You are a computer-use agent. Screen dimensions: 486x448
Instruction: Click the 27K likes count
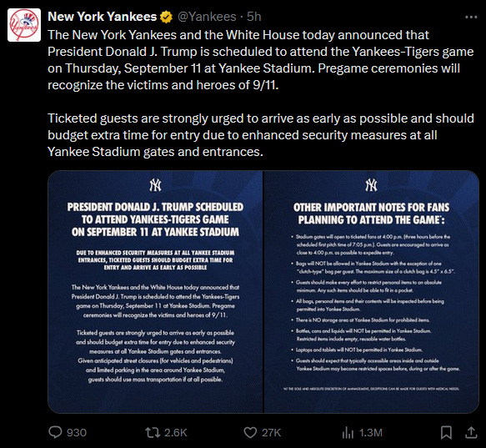click(x=271, y=432)
